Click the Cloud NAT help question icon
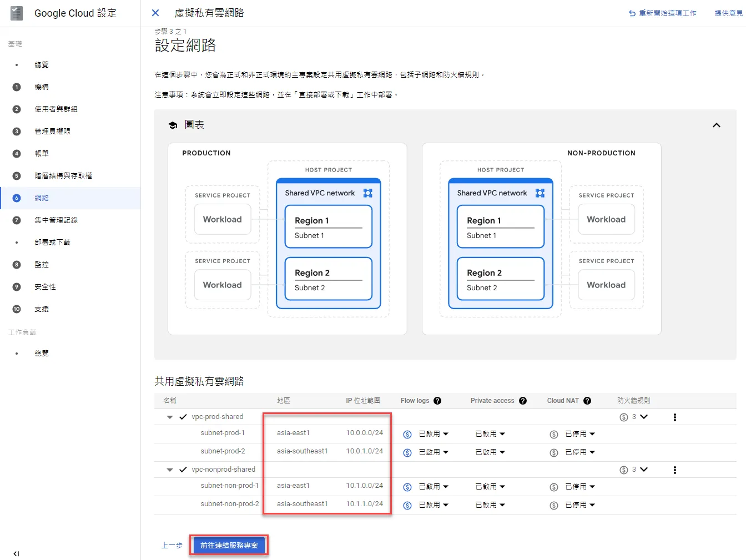The image size is (746, 560). pyautogui.click(x=587, y=401)
